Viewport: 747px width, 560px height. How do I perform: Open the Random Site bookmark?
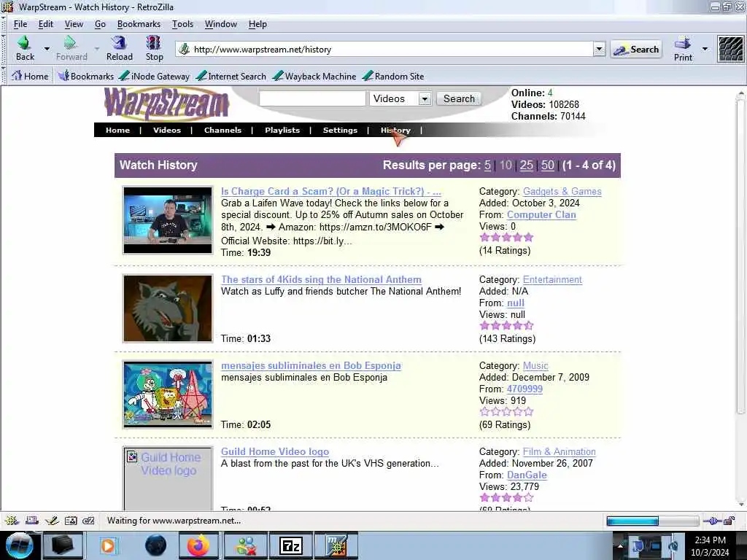point(393,76)
